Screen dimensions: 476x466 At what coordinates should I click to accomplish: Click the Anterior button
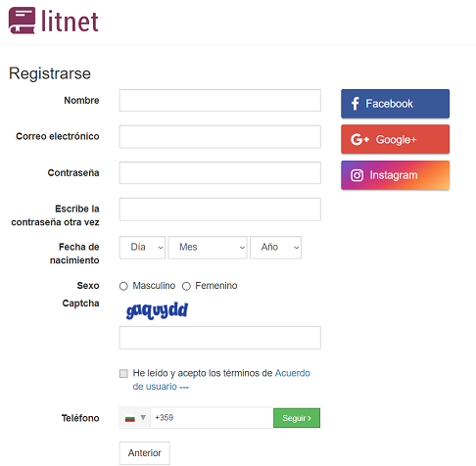click(x=144, y=453)
